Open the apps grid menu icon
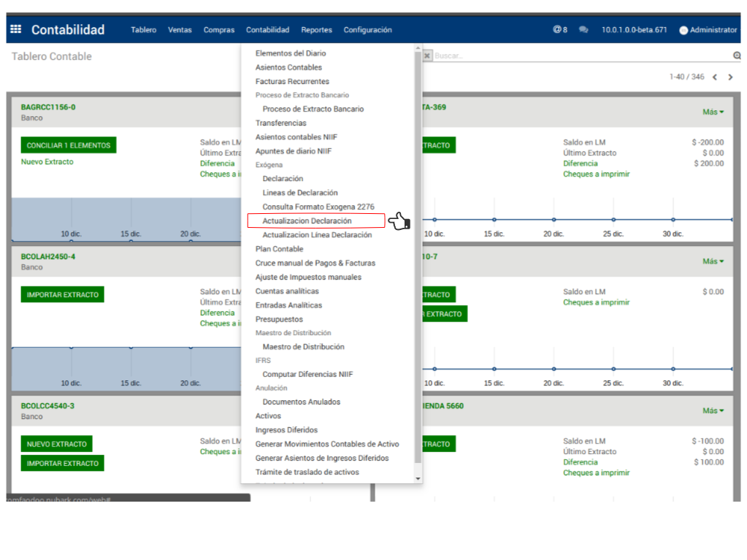The image size is (747, 560). pos(15,30)
